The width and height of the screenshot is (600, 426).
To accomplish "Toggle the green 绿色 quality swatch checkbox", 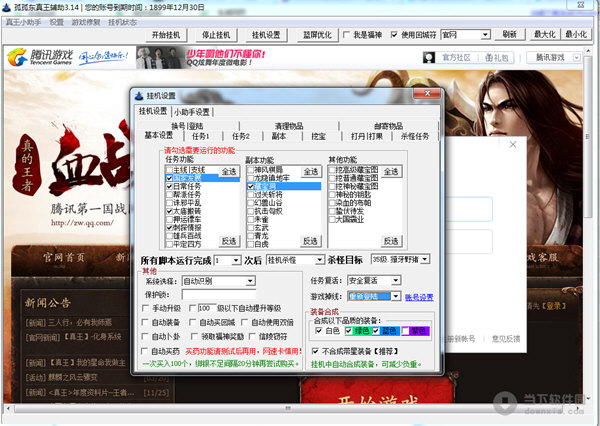I will [348, 331].
